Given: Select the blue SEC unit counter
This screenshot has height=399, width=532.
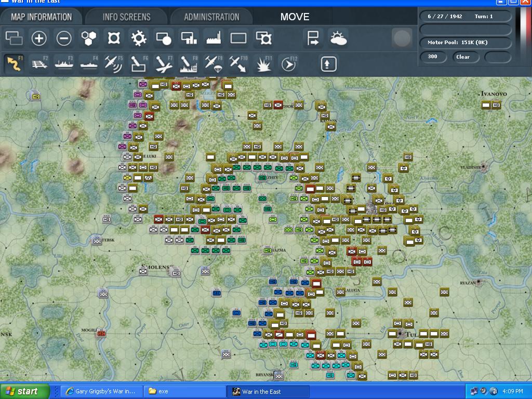Looking at the screenshot, I should (x=217, y=293).
